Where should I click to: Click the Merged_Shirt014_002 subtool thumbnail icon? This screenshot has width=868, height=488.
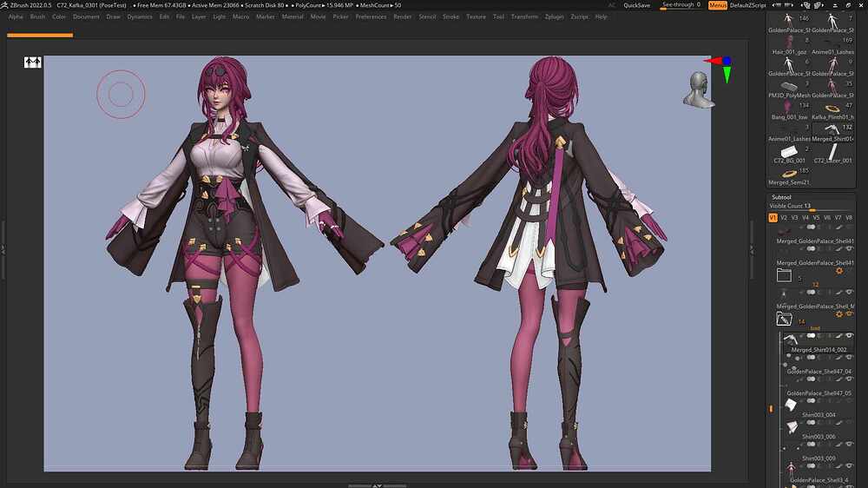[791, 340]
